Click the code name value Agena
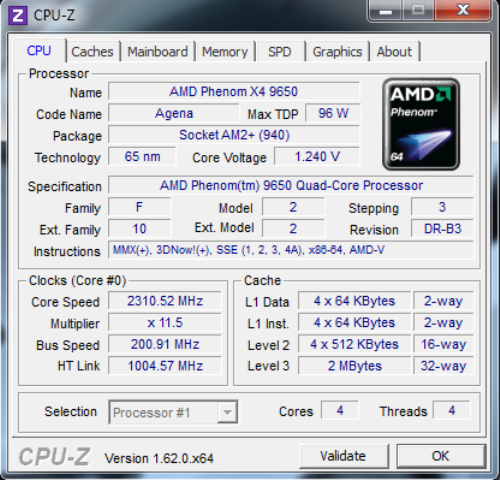The width and height of the screenshot is (500, 480). (x=174, y=113)
